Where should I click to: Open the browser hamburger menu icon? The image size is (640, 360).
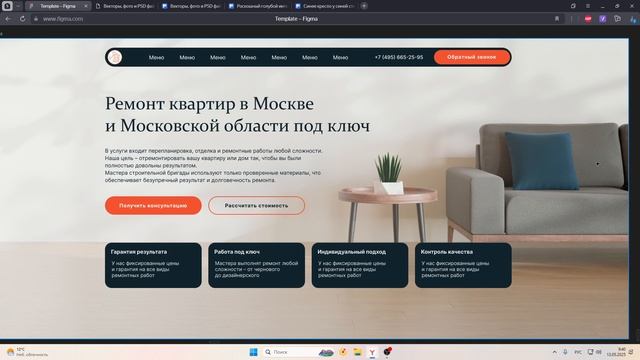pyautogui.click(x=588, y=6)
